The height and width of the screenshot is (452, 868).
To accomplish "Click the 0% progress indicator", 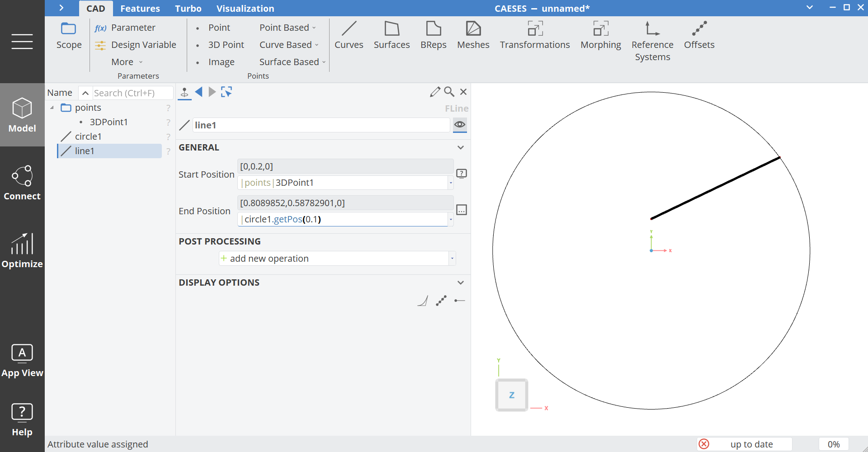I will (834, 444).
